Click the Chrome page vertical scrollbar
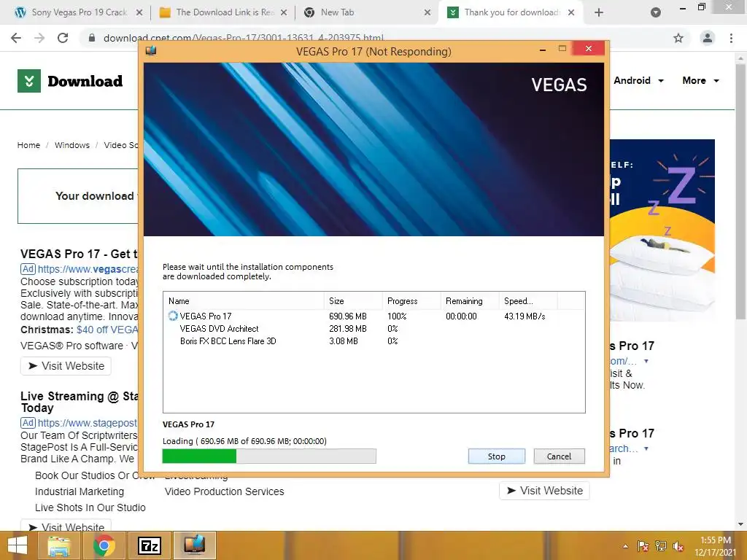Screen dimensions: 747x560 pos(740,190)
